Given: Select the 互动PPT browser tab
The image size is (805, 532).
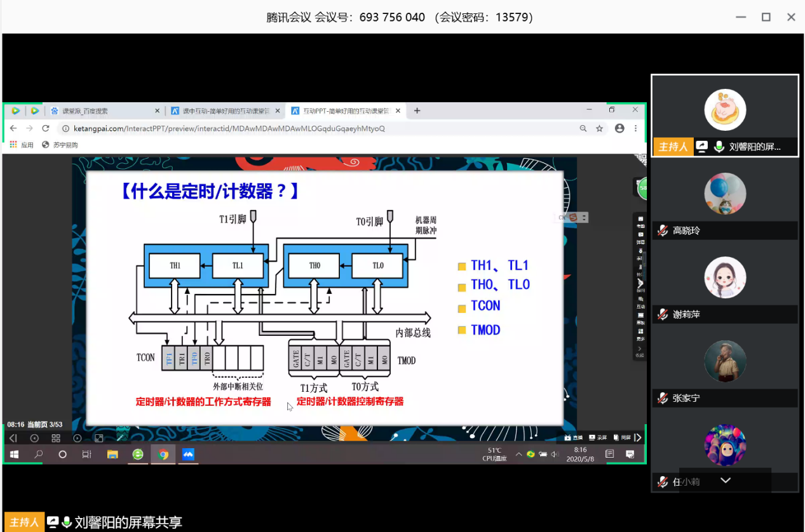Looking at the screenshot, I should coord(345,110).
